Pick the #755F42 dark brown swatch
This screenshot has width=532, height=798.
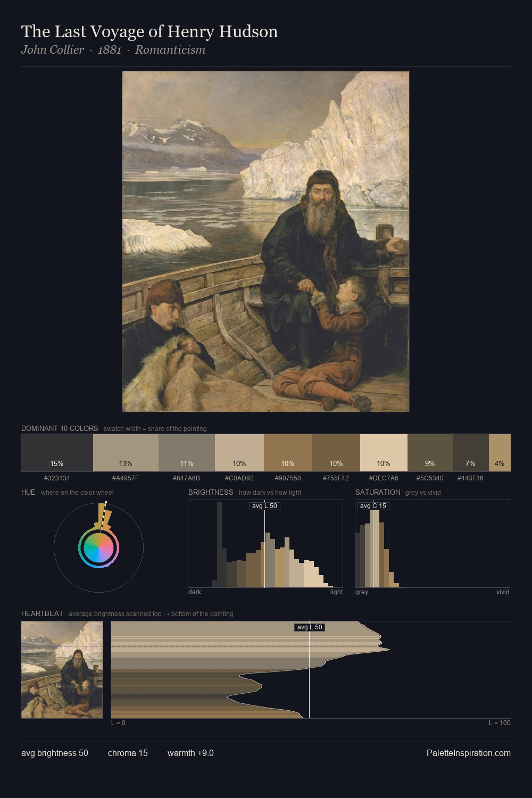coord(336,453)
